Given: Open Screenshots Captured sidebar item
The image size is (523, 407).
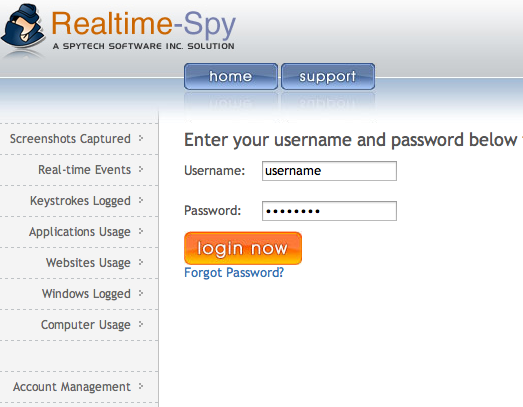Looking at the screenshot, I should tap(70, 139).
